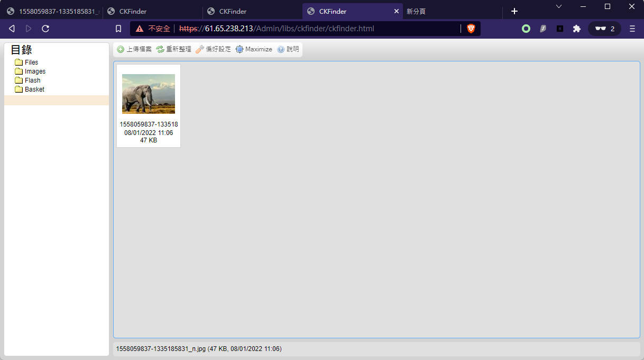Screen dimensions: 644x360
Task: Open a new browser tab with plus
Action: (514, 11)
